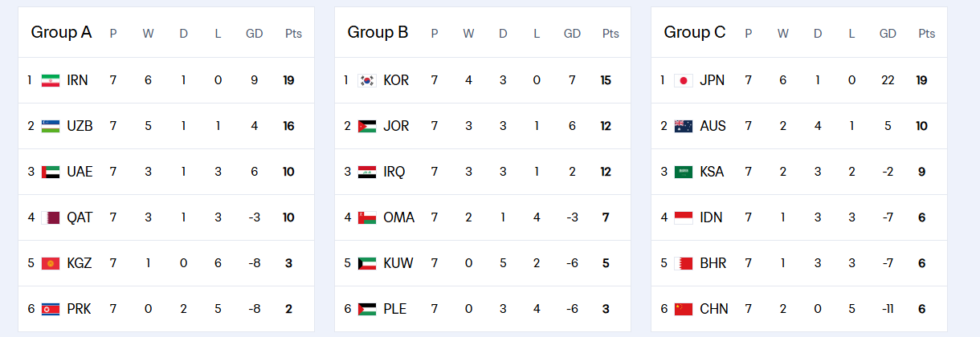Screen dimensions: 980x337
Task: Open the IDN team row label
Action: click(x=712, y=217)
